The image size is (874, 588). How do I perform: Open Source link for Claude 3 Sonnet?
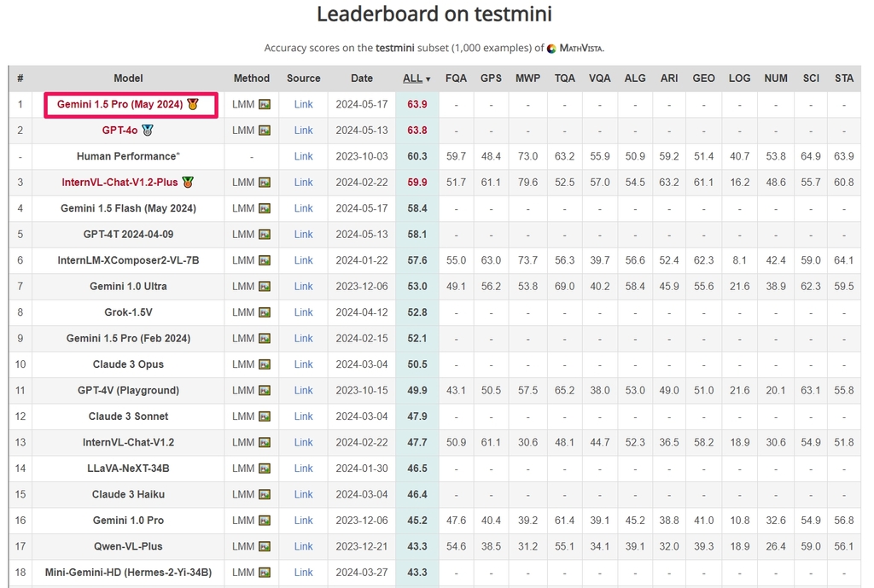(303, 416)
